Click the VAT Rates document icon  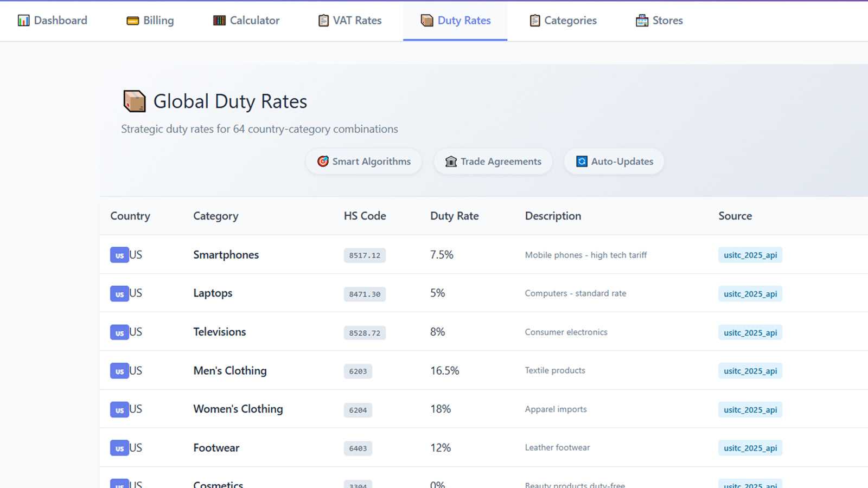coord(323,20)
